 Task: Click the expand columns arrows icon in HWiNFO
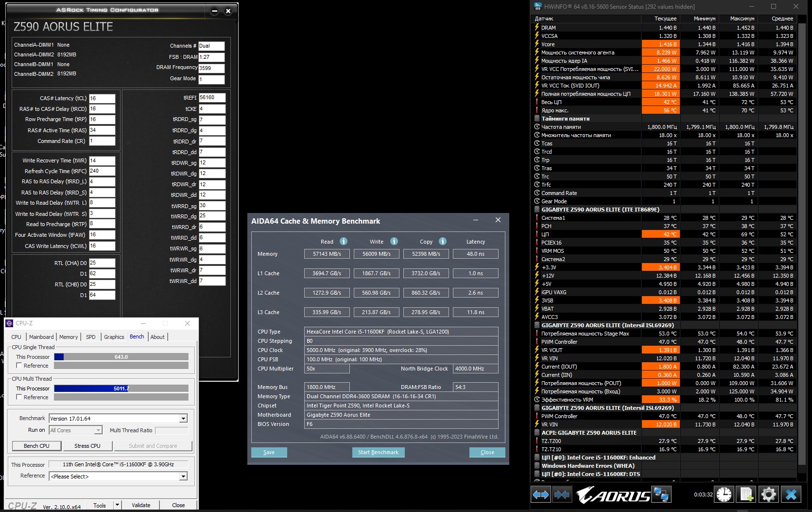541,495
